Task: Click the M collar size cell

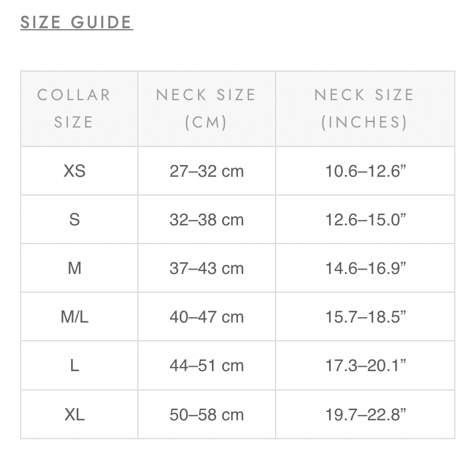Action: (74, 268)
